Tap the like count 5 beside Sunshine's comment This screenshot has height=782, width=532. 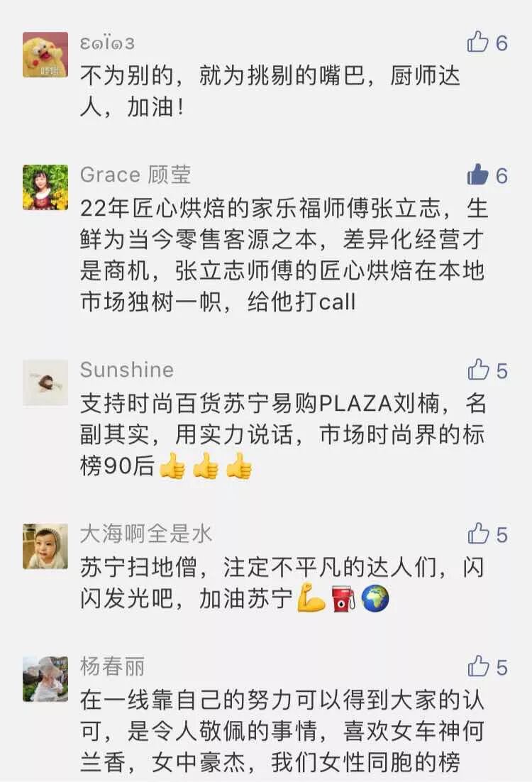pyautogui.click(x=501, y=372)
